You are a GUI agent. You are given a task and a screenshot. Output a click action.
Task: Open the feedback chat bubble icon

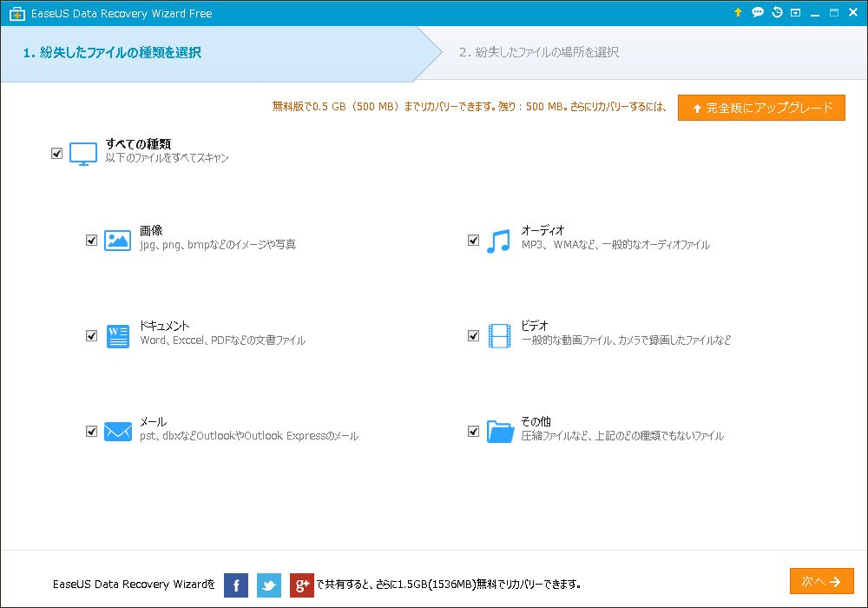[x=758, y=13]
